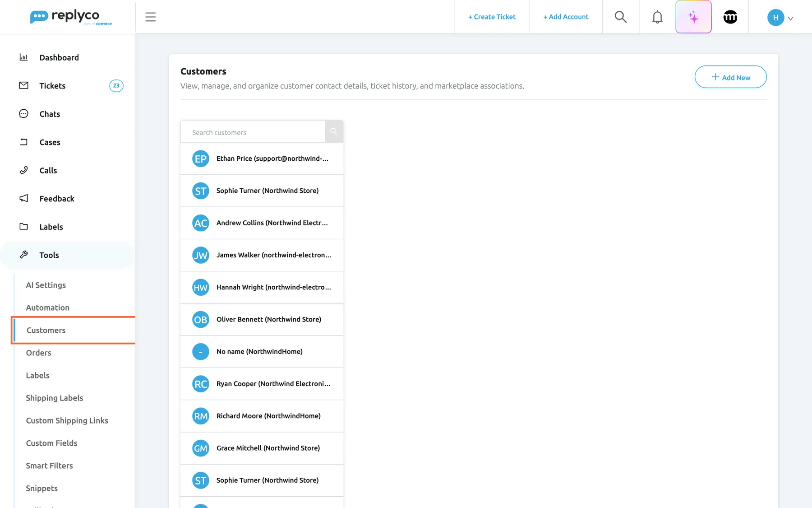Select customer Ryan Cooper
The width and height of the screenshot is (812, 508).
(x=262, y=384)
